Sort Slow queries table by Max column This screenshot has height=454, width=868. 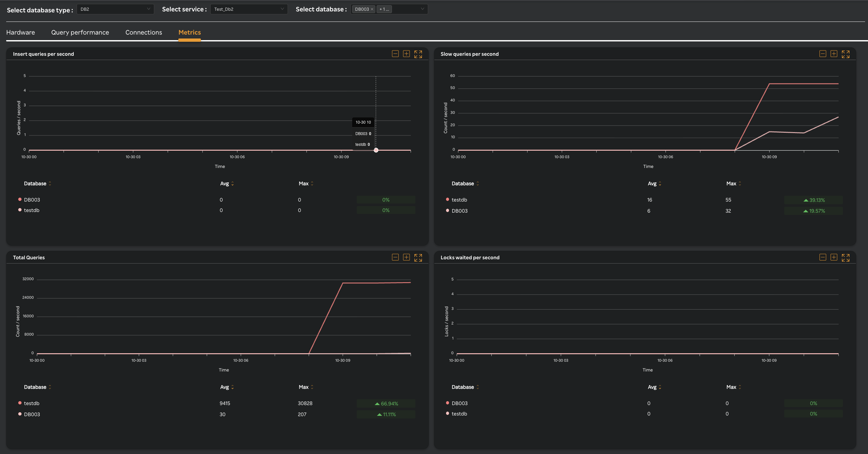click(733, 183)
